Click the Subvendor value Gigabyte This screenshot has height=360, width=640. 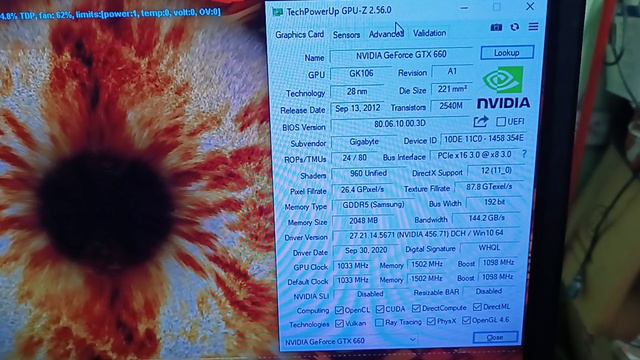click(364, 142)
